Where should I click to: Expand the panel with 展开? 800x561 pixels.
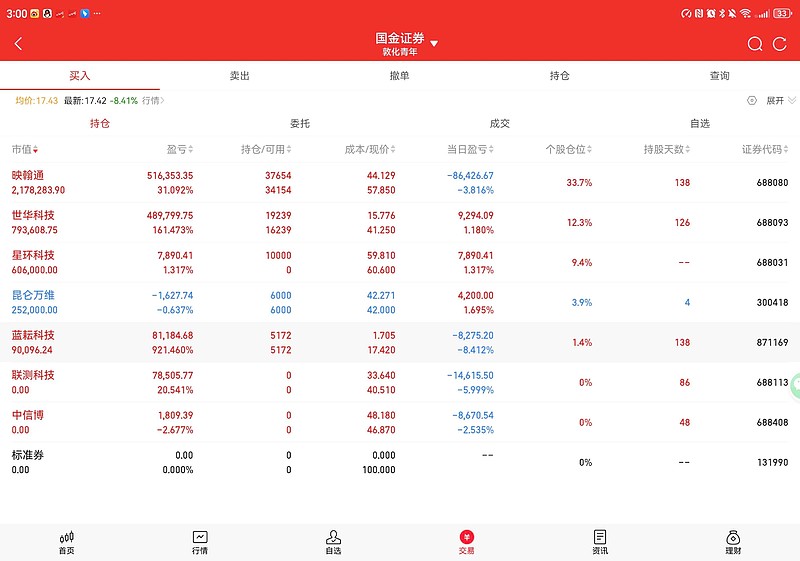pyautogui.click(x=781, y=100)
